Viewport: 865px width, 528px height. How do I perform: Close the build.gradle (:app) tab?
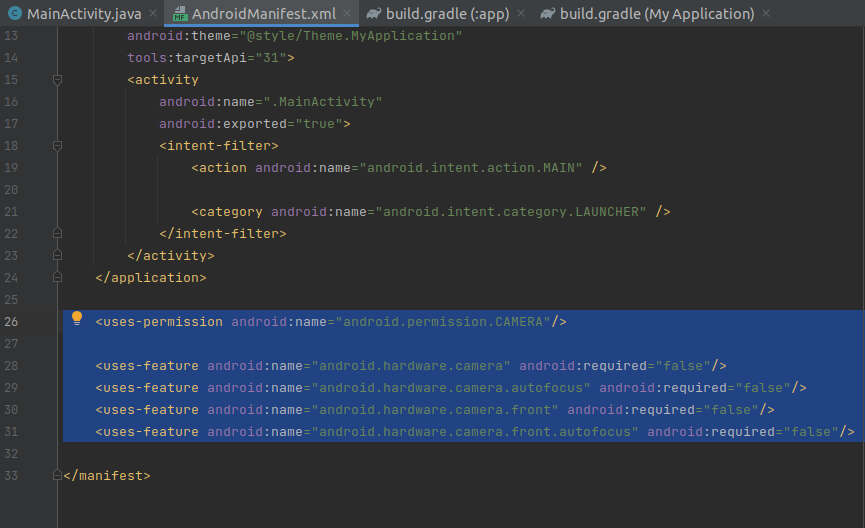(x=525, y=14)
